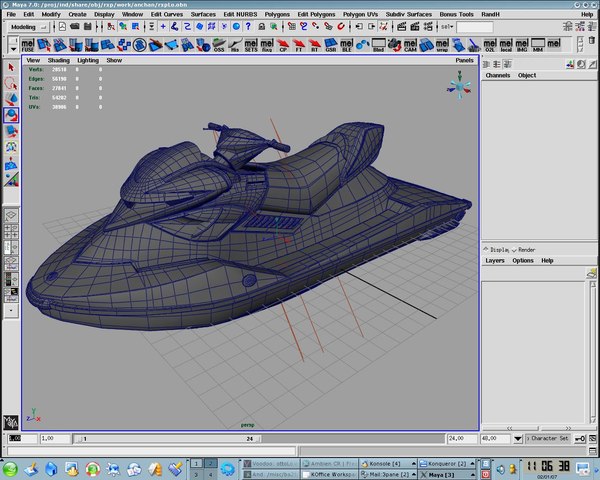This screenshot has width=600, height=480.
Task: Open the sel quick-selection dropdown
Action: point(447,27)
